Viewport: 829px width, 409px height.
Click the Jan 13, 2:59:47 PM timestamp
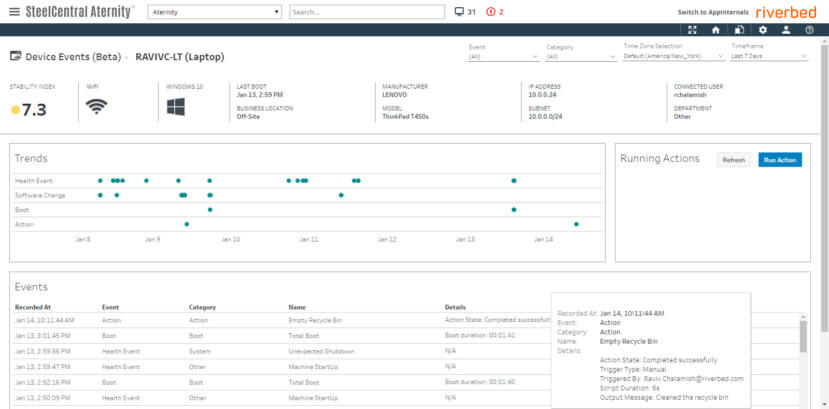[x=42, y=366]
